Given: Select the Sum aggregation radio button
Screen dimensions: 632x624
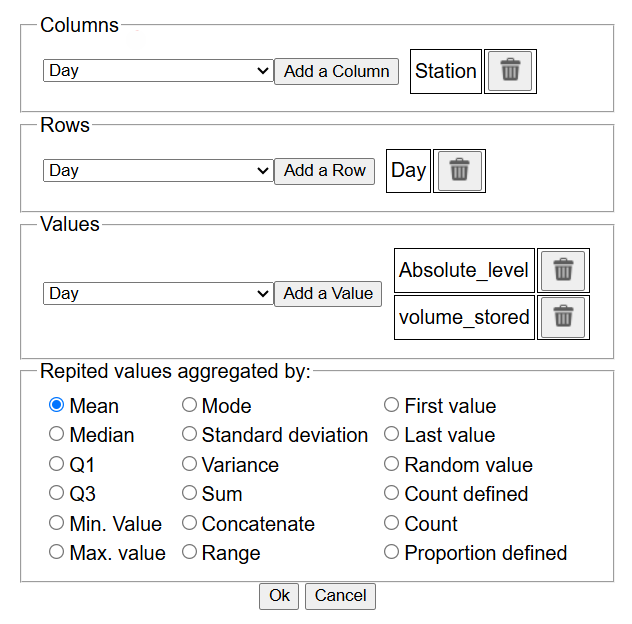Looking at the screenshot, I should click(190, 494).
